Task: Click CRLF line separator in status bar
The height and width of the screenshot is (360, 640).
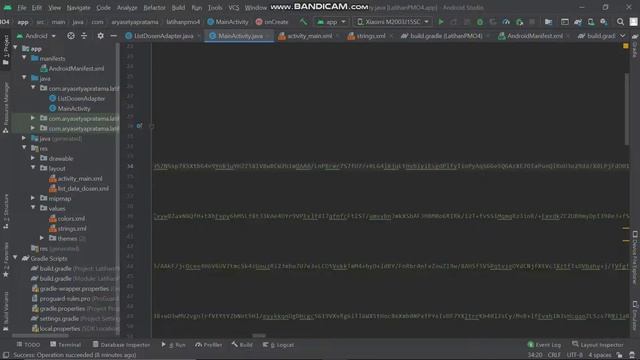Action: (554, 355)
